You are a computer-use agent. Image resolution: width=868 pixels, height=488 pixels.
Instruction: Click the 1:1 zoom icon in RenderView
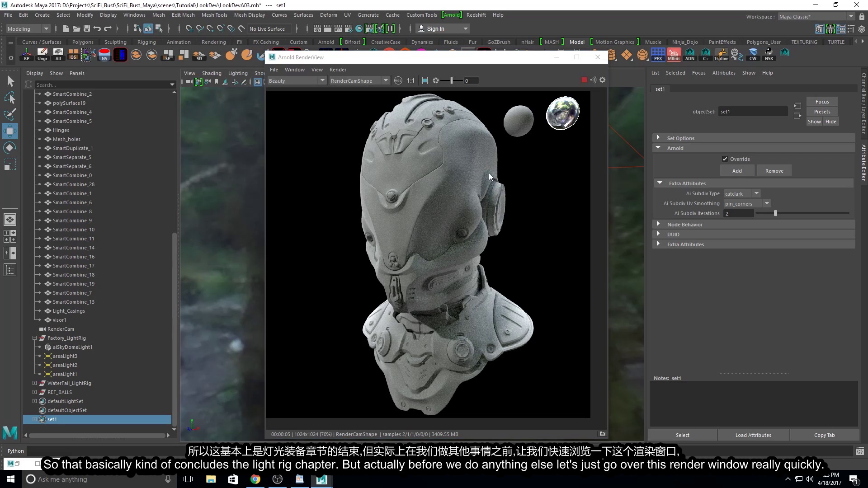[410, 80]
